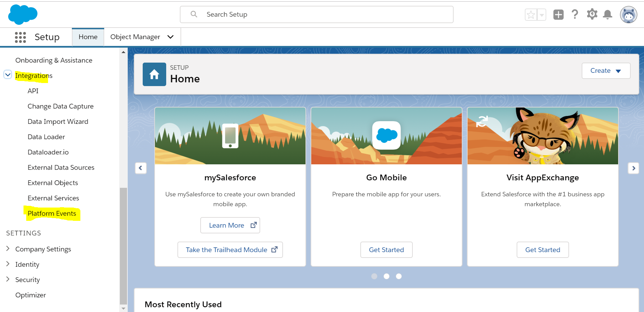Viewport: 644px width, 312px height.
Task: Go to next carousel slide
Action: (633, 168)
